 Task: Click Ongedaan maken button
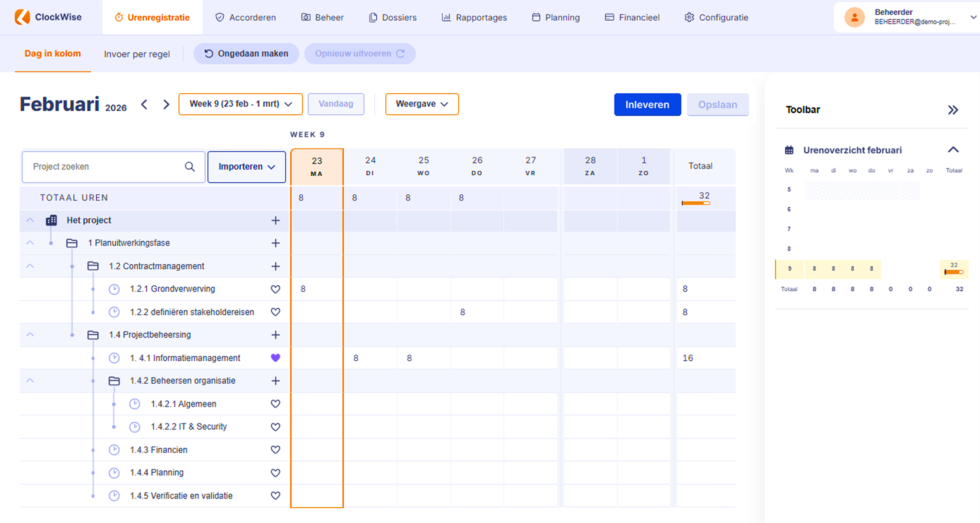pyautogui.click(x=246, y=54)
